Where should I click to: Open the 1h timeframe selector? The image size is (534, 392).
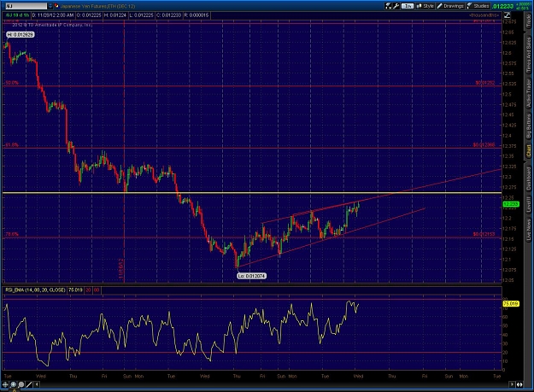tap(408, 6)
